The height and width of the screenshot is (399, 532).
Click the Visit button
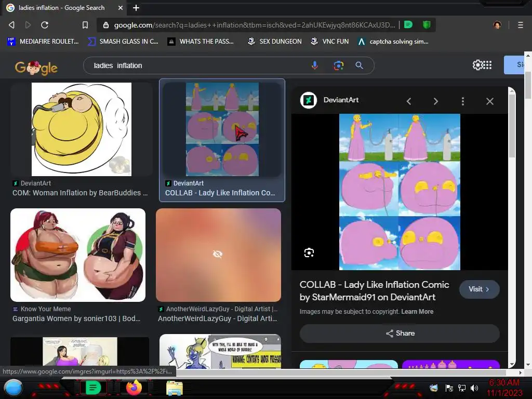[479, 289]
